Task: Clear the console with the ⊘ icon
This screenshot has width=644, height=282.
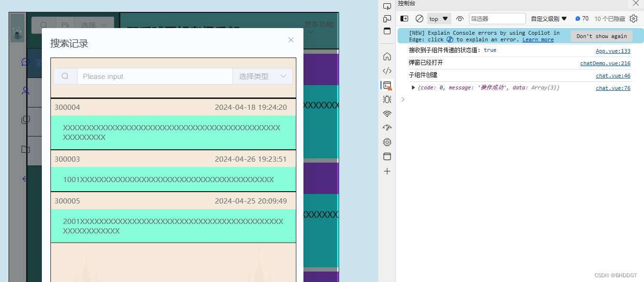Action: tap(419, 19)
